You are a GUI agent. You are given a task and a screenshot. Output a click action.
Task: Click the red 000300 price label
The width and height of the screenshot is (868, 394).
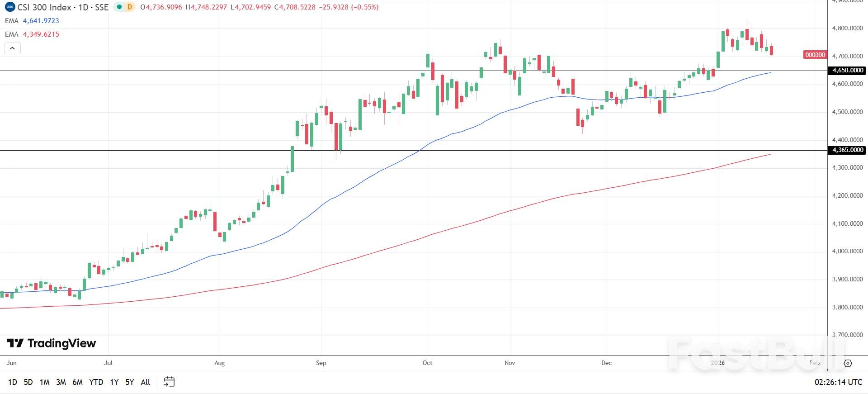(815, 55)
